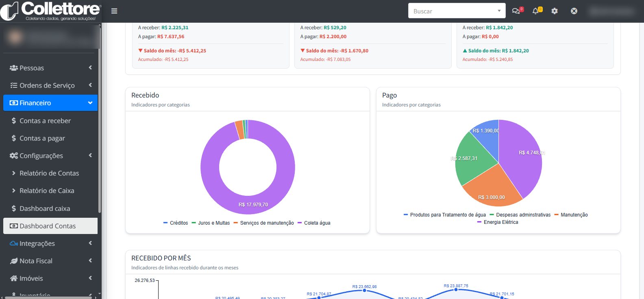Expand the Integrações menu chevron
The width and height of the screenshot is (644, 299).
90,243
